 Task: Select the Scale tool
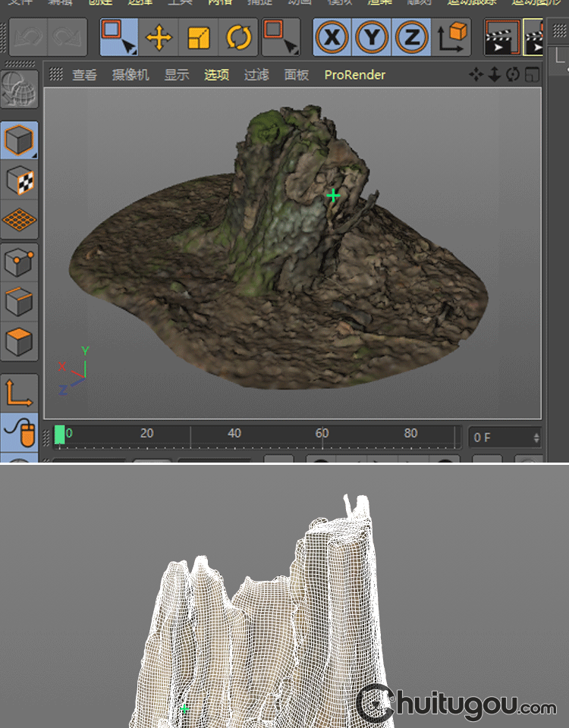[198, 37]
